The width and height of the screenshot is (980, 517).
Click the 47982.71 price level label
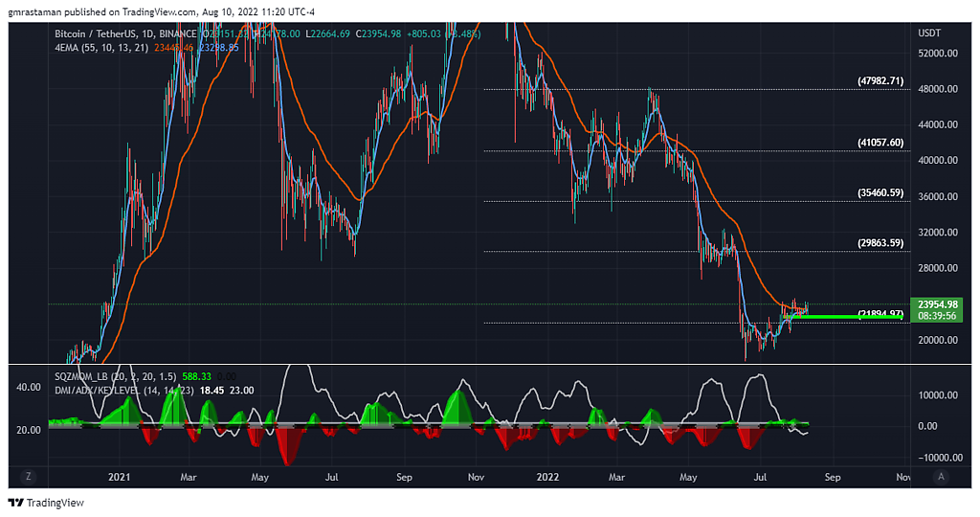point(880,81)
